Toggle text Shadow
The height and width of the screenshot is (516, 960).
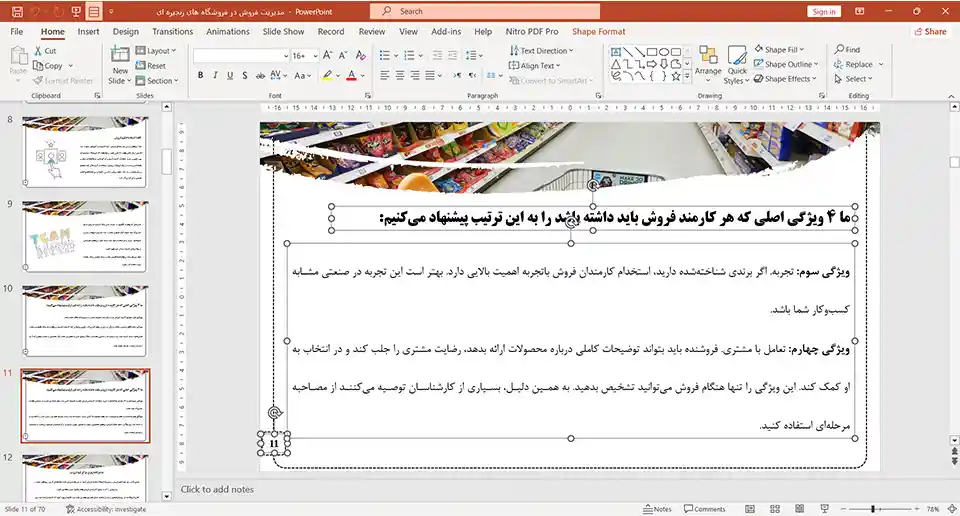click(244, 75)
